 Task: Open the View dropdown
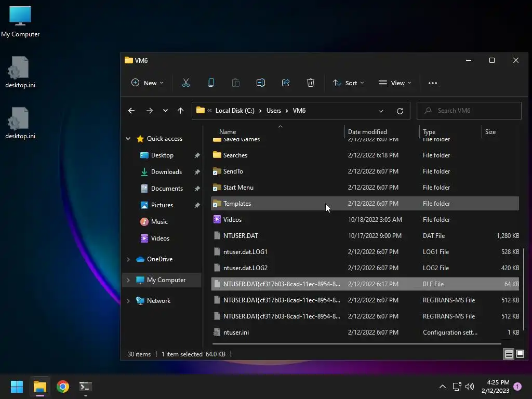tap(395, 83)
